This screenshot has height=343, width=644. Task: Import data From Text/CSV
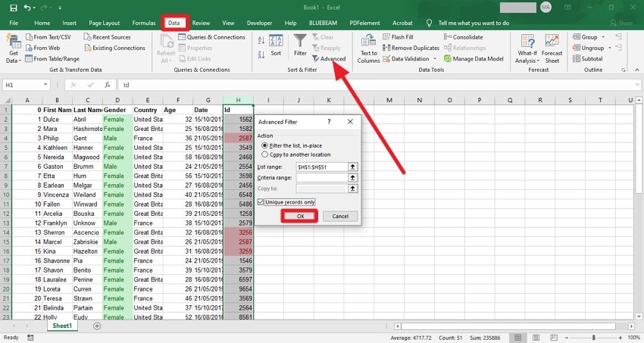pyautogui.click(x=48, y=37)
